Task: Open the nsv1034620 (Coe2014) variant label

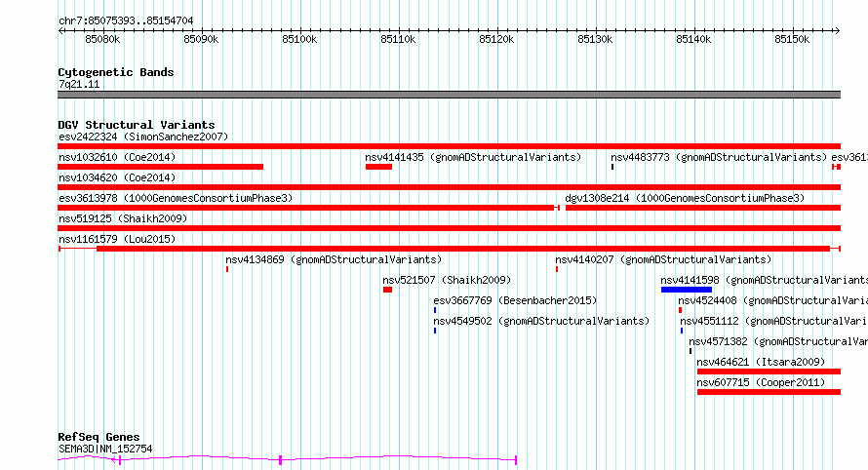Action: 117,177
